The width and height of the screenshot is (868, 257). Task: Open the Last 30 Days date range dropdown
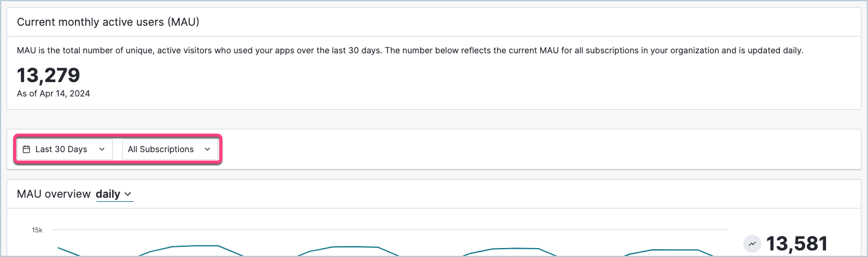pos(64,149)
